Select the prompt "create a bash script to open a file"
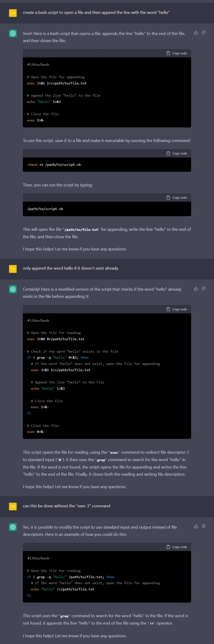This screenshot has height=644, width=214. pos(96,12)
